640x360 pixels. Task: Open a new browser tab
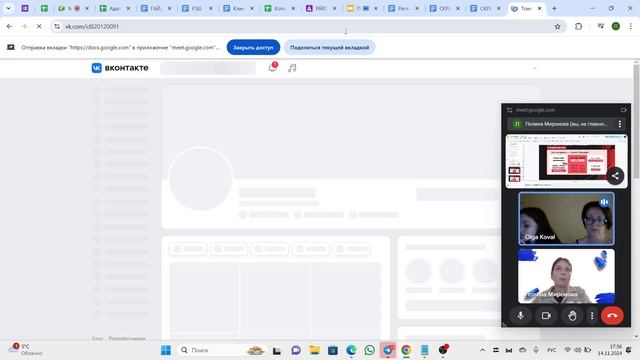tap(554, 8)
